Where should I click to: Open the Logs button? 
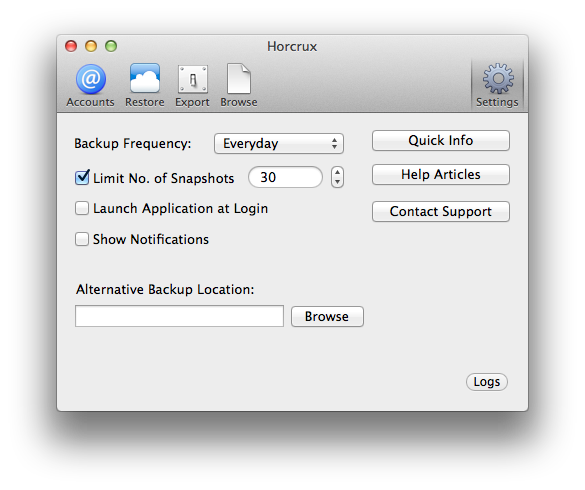coord(487,382)
